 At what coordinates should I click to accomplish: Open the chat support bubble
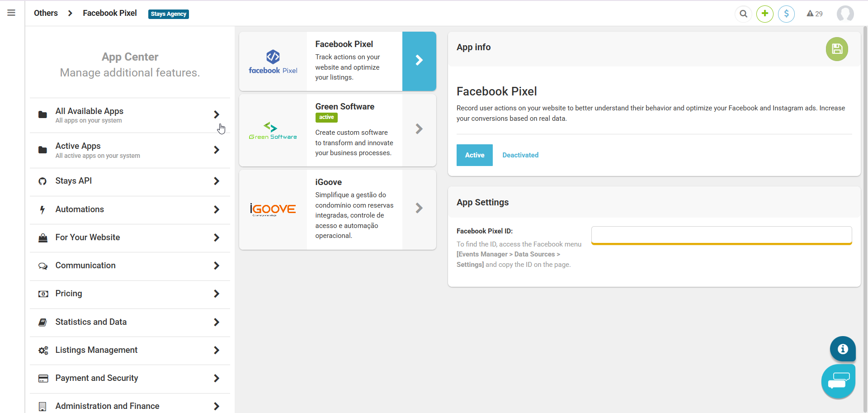point(839,381)
